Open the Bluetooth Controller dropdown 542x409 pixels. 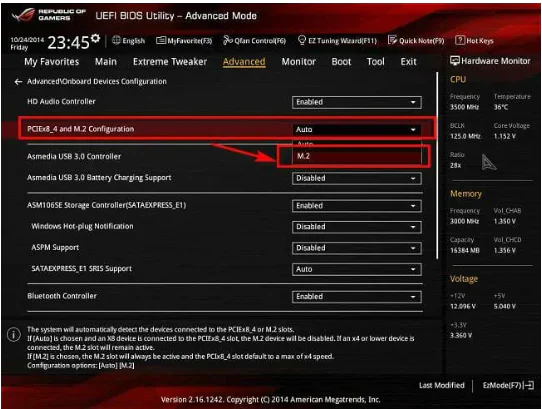click(x=357, y=297)
